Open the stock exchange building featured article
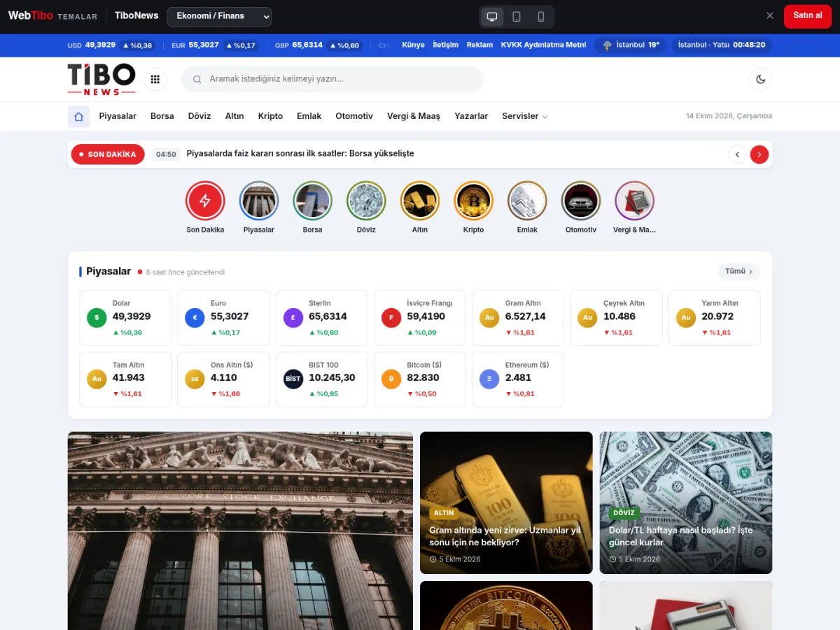This screenshot has height=630, width=840. (240, 531)
